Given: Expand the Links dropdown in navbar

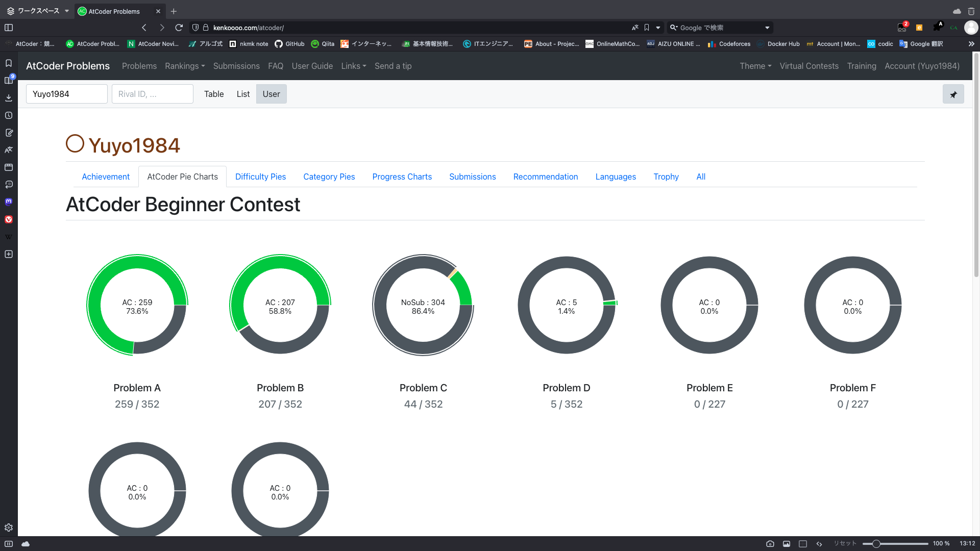Looking at the screenshot, I should coord(353,66).
